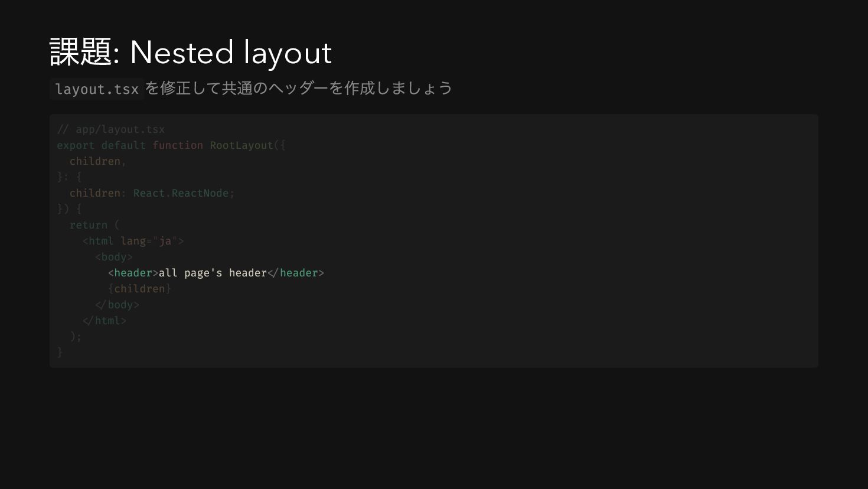Click the closing body tag
Screen dimensions: 868x489
click(x=117, y=305)
